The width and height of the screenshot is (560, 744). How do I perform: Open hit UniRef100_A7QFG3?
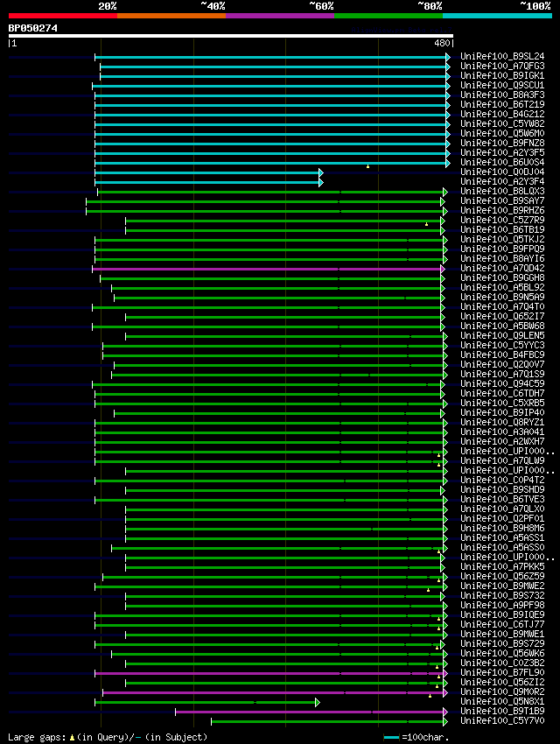pos(502,66)
